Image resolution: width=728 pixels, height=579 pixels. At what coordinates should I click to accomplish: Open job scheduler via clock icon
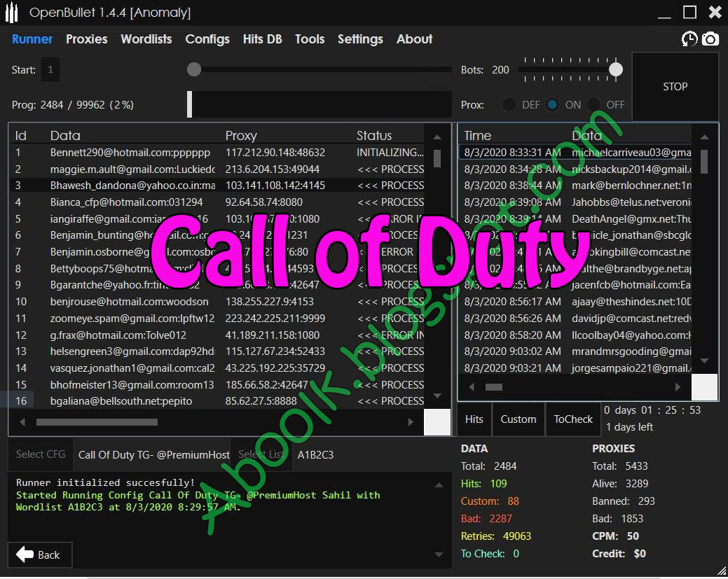click(x=689, y=39)
